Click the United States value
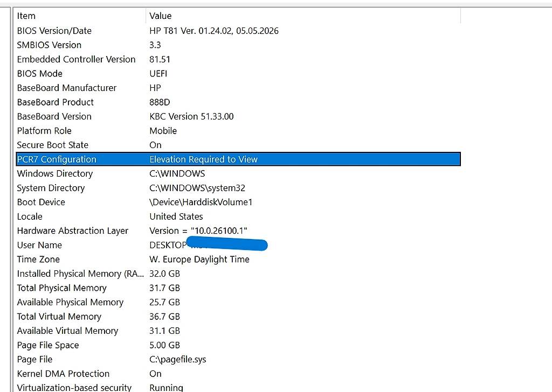This screenshot has height=392, width=552. coord(176,216)
